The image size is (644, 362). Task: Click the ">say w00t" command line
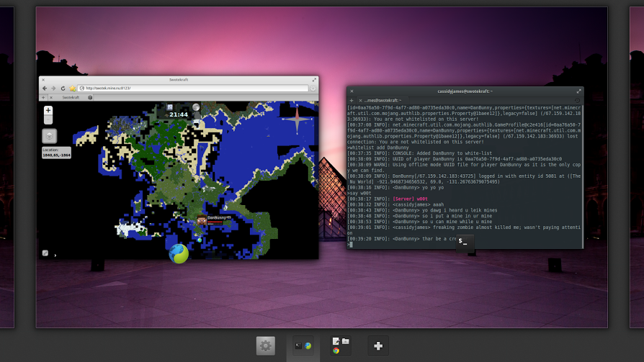tap(359, 194)
